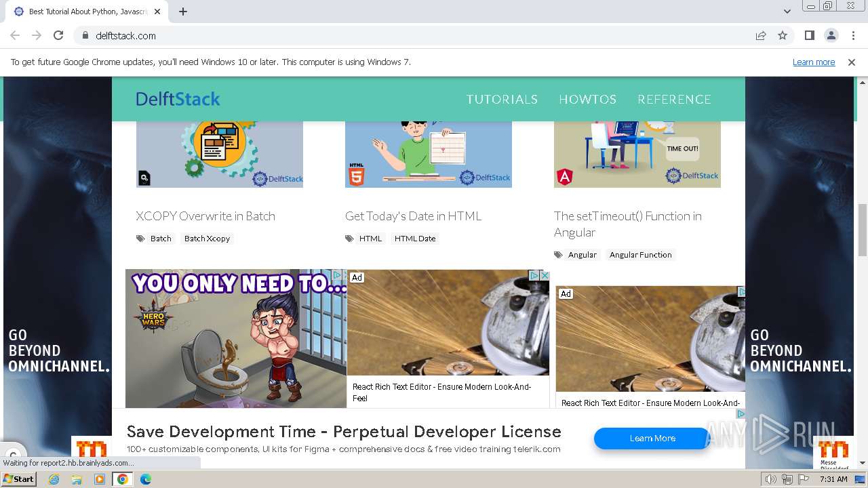
Task: Dismiss the Chrome update notification bar
Action: tap(852, 62)
